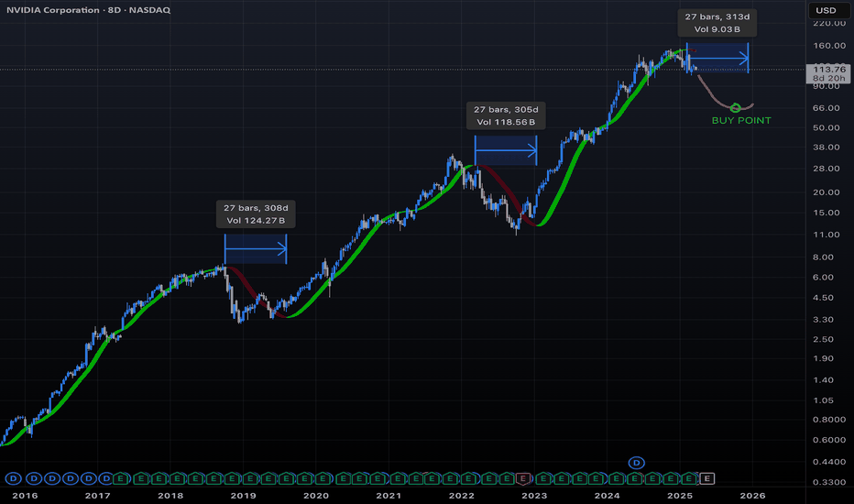Select the blue date range box under 308d
Screen dimensions: 854x504
tap(256, 249)
